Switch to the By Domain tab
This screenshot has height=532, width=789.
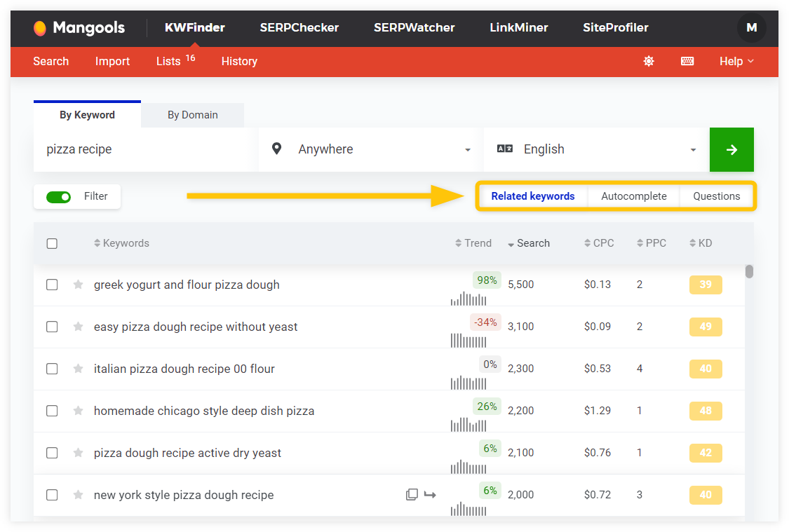point(191,114)
